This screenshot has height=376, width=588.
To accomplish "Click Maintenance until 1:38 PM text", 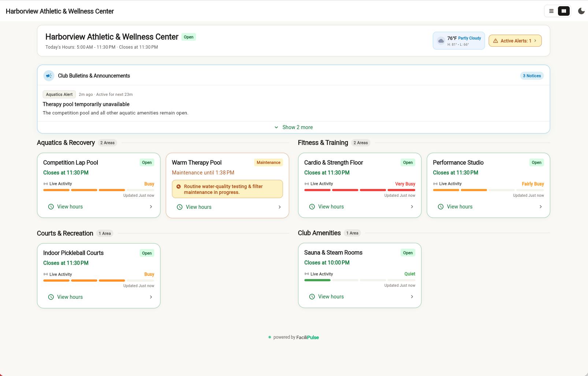I will click(x=203, y=173).
